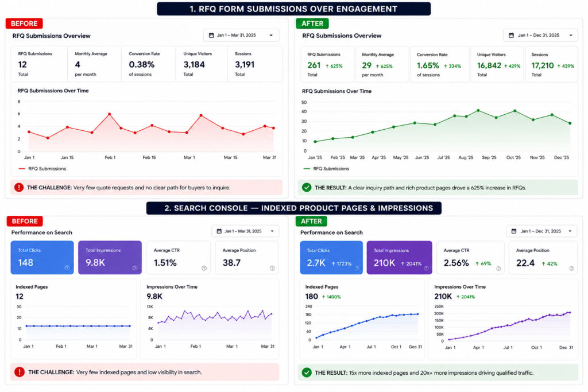Screen dimensions: 588x392
Task: Click Conversion Rate value '0.38%'
Action: 142,64
